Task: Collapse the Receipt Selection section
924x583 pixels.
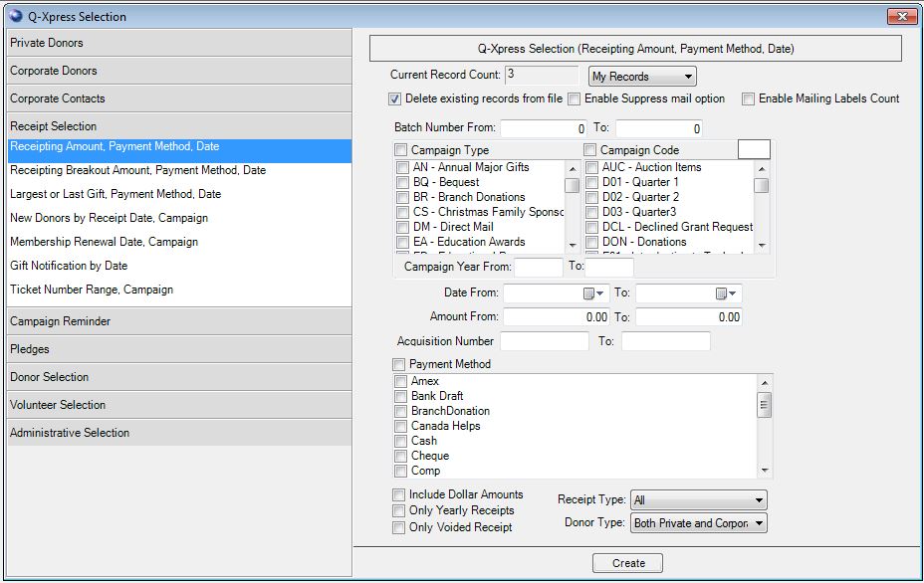Action: point(179,126)
